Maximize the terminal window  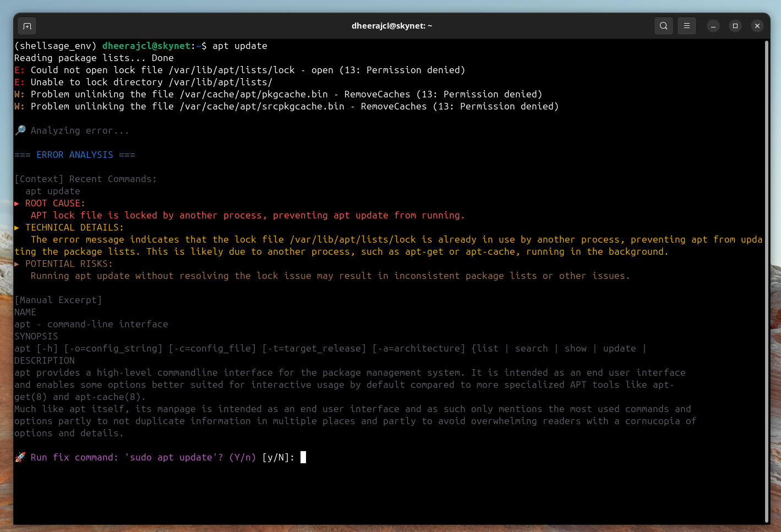click(x=735, y=26)
